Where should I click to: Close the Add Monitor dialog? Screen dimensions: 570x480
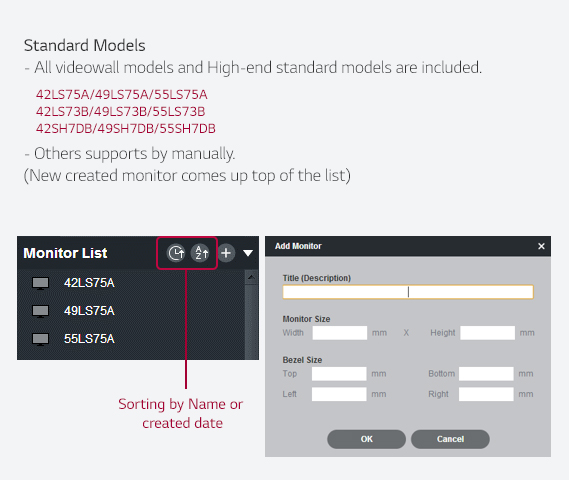point(541,246)
